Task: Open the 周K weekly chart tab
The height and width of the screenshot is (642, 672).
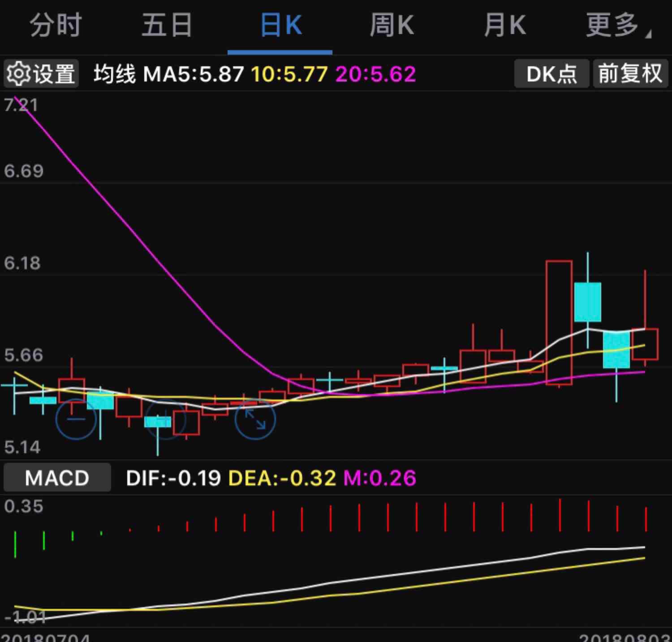Action: point(392,25)
